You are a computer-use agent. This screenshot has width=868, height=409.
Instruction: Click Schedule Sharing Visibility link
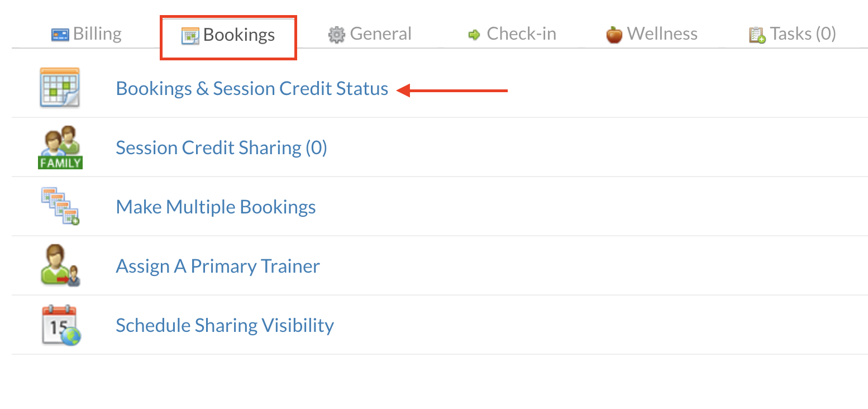coord(225,326)
